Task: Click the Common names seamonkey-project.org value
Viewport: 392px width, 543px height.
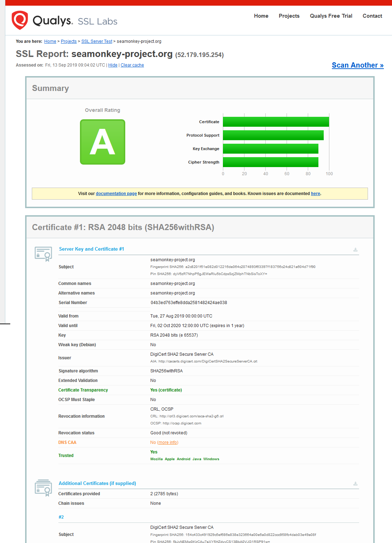Action: (173, 284)
